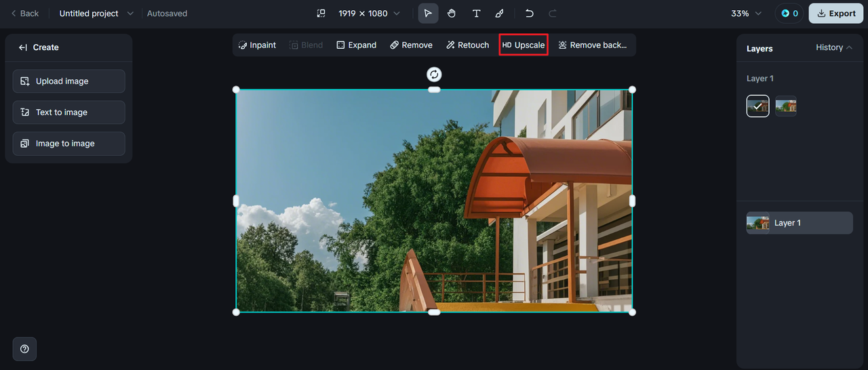
Task: Select the second version thumbnail in Layer 1
Action: tap(786, 106)
